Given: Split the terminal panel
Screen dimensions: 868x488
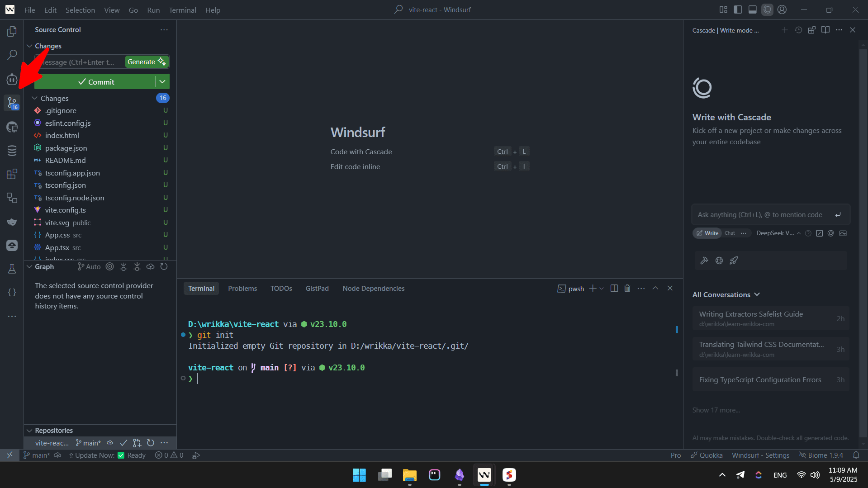Looking at the screenshot, I should pyautogui.click(x=614, y=289).
